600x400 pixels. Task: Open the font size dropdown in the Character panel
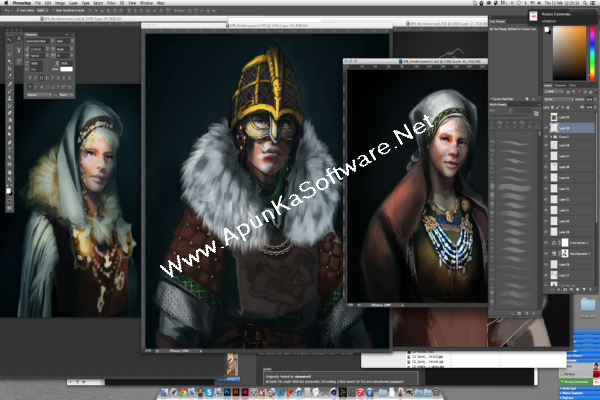coord(47,49)
